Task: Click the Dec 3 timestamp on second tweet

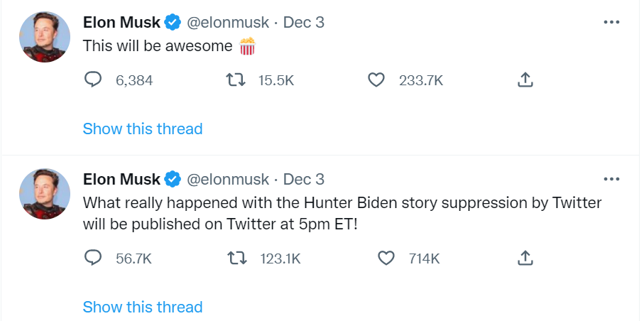Action: 304,179
